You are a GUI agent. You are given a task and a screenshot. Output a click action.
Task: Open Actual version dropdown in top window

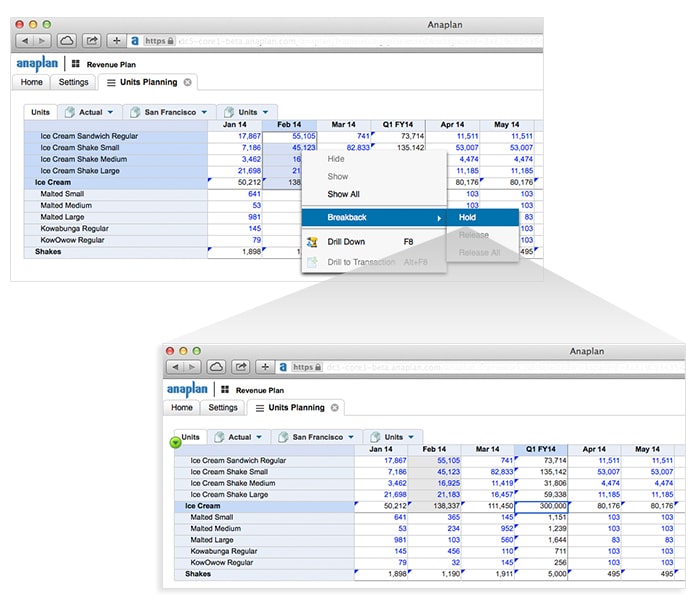pyautogui.click(x=110, y=112)
